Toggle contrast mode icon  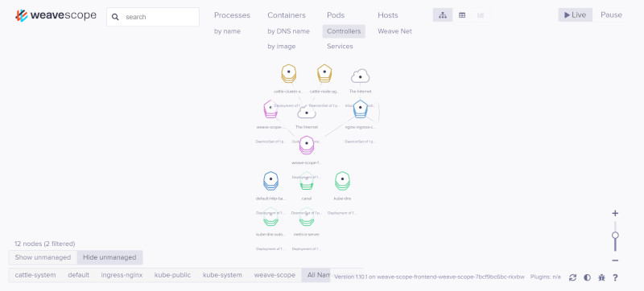pyautogui.click(x=587, y=277)
